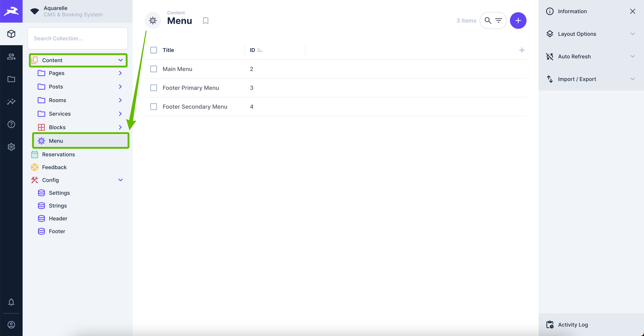This screenshot has height=336, width=644.
Task: Click the filter icon beside search
Action: pyautogui.click(x=498, y=21)
